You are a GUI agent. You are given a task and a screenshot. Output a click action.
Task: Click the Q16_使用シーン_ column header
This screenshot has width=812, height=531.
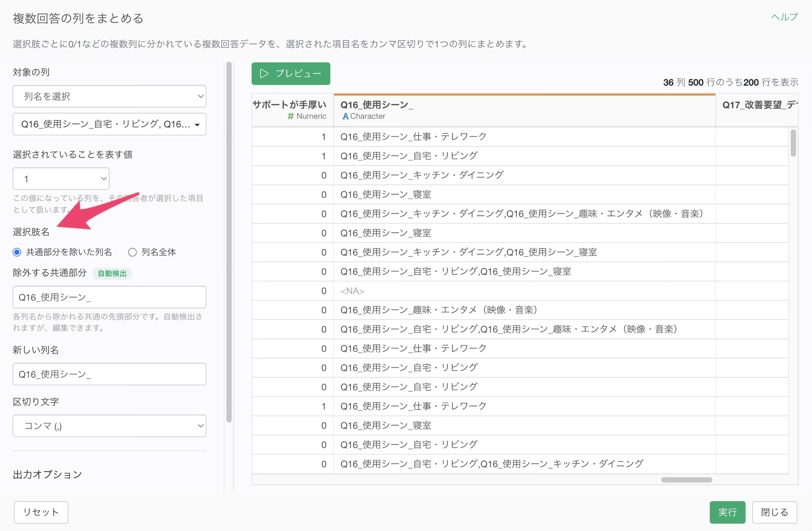pyautogui.click(x=524, y=110)
